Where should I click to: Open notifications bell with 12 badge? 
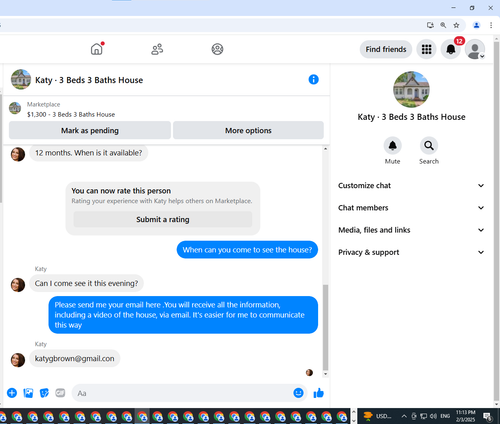(x=451, y=49)
